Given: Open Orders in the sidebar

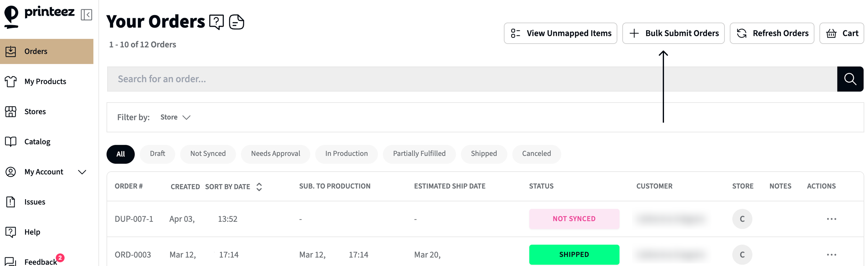Looking at the screenshot, I should tap(47, 51).
